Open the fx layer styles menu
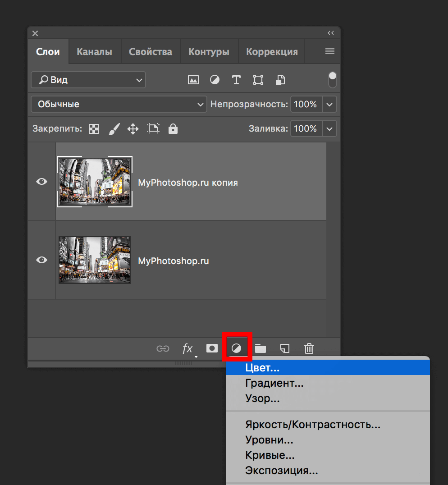 187,348
